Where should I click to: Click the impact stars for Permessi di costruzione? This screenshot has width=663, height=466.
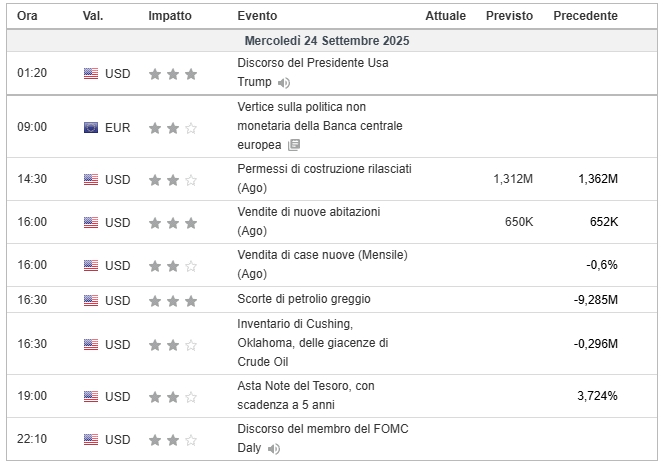[x=172, y=179]
